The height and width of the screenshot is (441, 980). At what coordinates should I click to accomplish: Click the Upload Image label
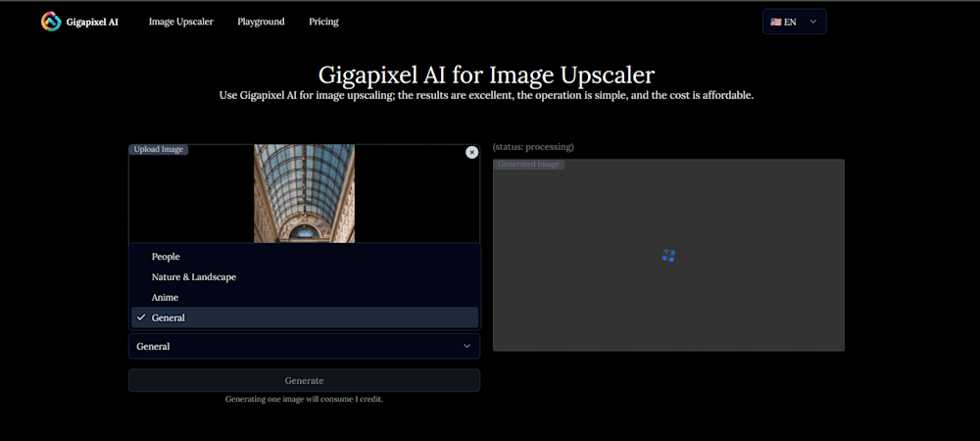[x=159, y=150]
